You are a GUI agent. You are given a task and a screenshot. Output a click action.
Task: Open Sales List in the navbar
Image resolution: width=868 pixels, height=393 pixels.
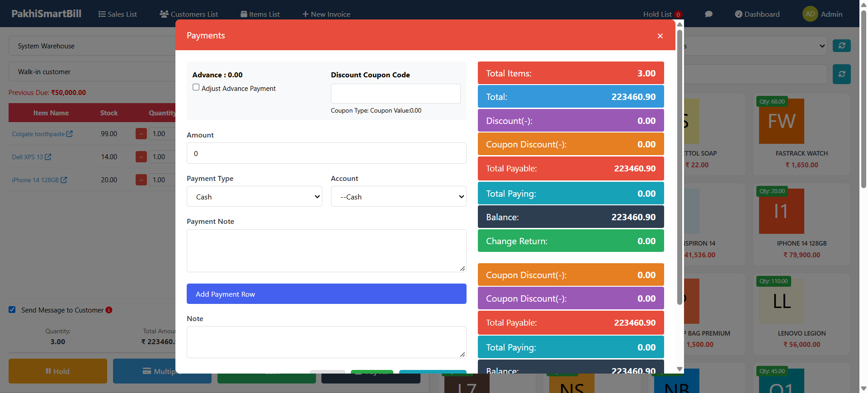pos(118,14)
